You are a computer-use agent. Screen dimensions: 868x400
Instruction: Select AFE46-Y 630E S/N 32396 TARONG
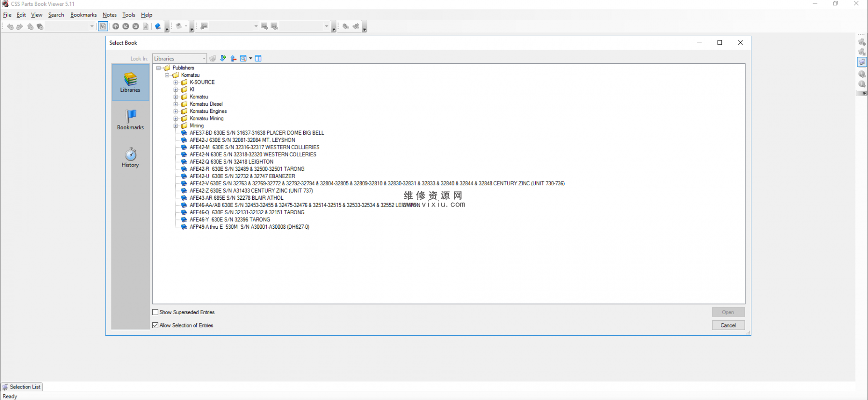[230, 220]
